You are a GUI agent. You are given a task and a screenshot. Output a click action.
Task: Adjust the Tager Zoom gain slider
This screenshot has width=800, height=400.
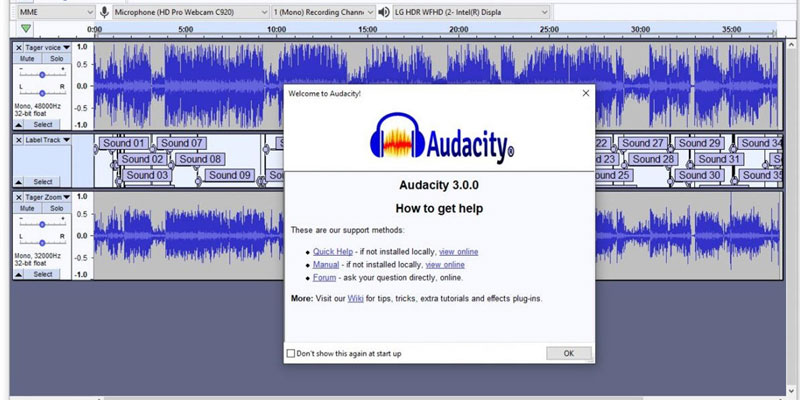pyautogui.click(x=42, y=224)
